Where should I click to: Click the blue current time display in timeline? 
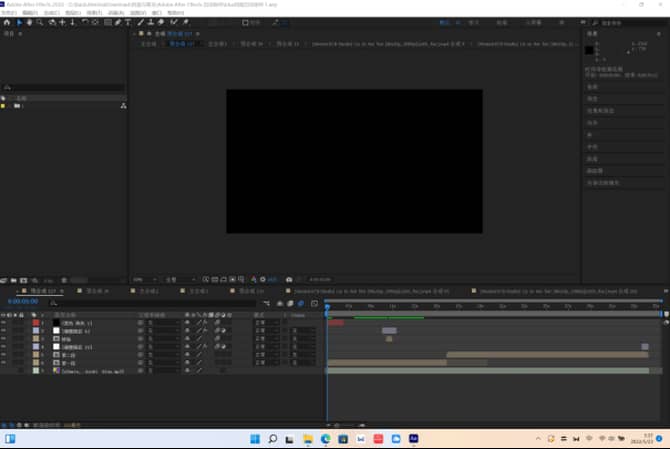pos(23,302)
